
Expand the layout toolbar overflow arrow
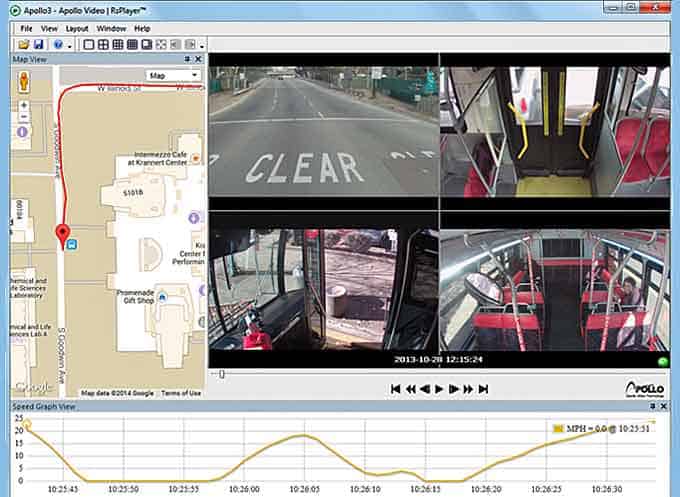[x=203, y=47]
